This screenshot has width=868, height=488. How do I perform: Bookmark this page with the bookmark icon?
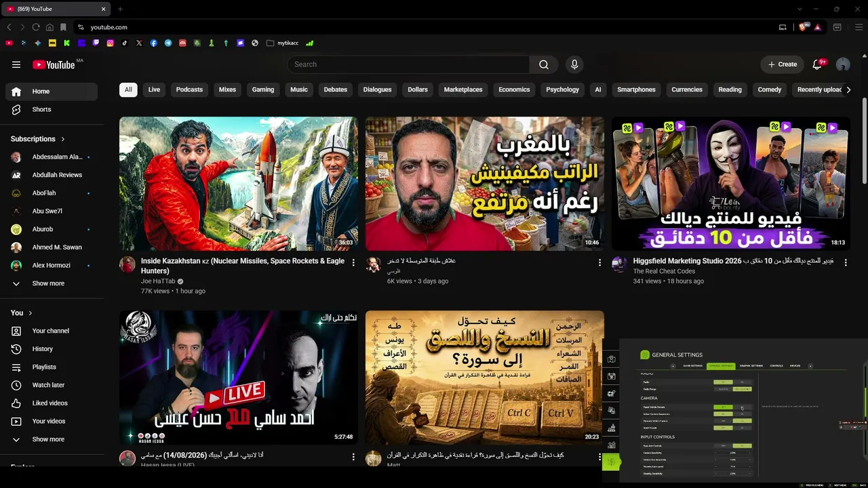point(63,27)
